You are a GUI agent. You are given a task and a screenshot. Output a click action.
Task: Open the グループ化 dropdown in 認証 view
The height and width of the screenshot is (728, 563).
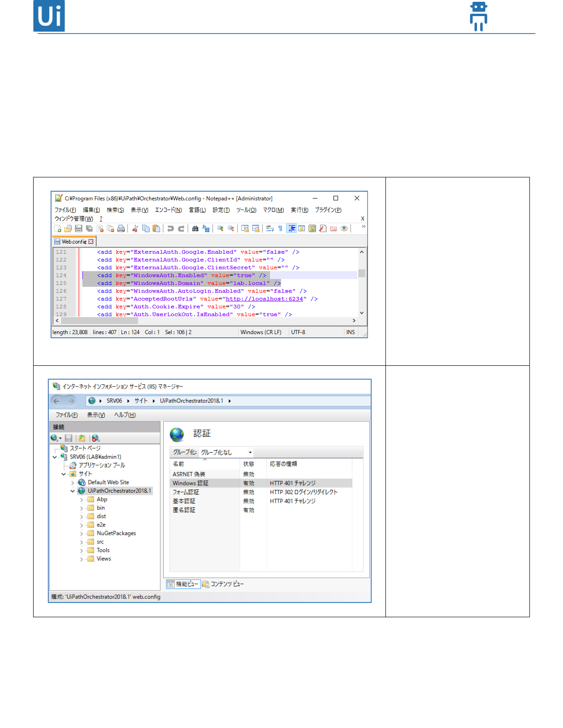click(226, 452)
